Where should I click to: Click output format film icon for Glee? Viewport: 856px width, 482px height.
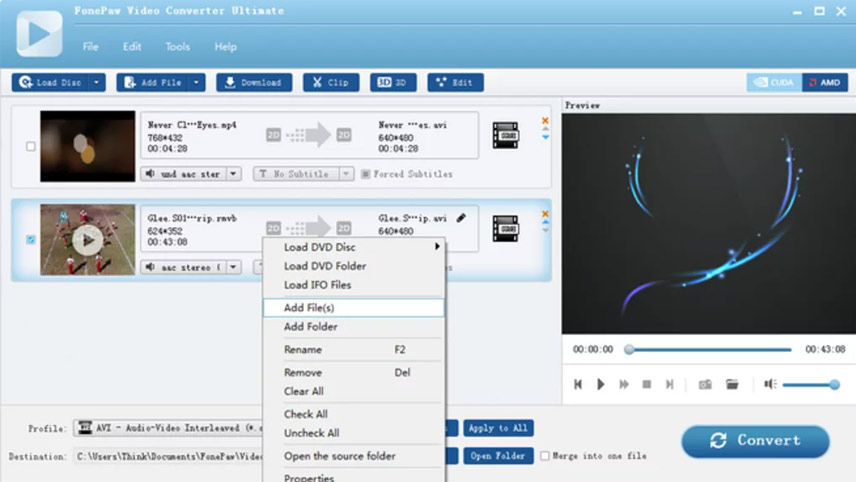pyautogui.click(x=506, y=228)
